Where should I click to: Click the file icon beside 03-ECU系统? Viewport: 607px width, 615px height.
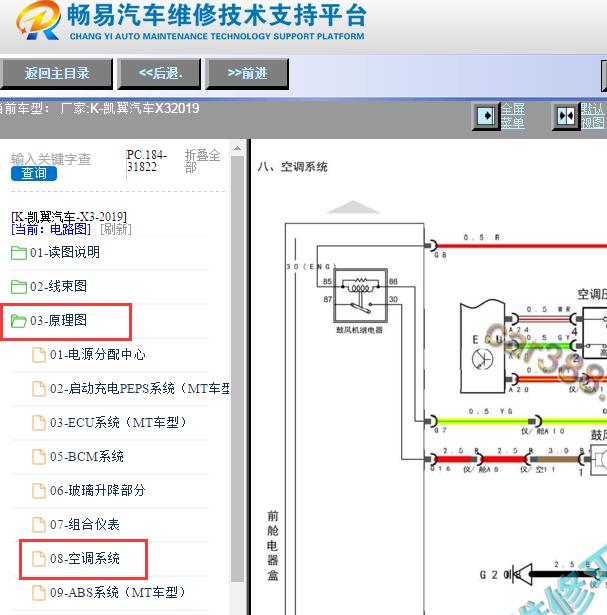click(x=38, y=423)
